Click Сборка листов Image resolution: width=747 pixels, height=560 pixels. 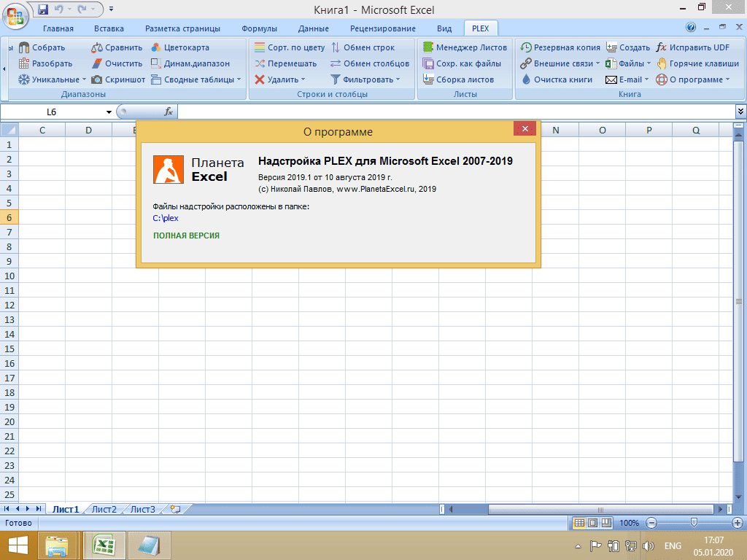[x=458, y=79]
